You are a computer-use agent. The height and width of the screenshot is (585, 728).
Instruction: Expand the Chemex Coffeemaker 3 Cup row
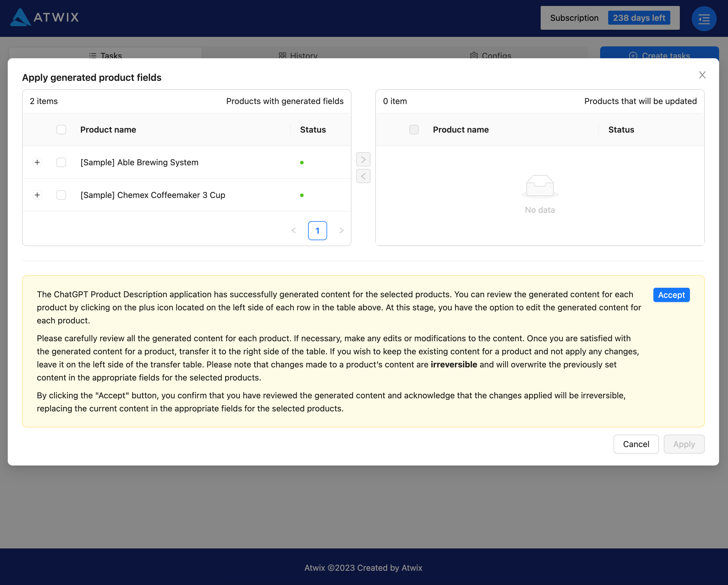click(x=37, y=195)
